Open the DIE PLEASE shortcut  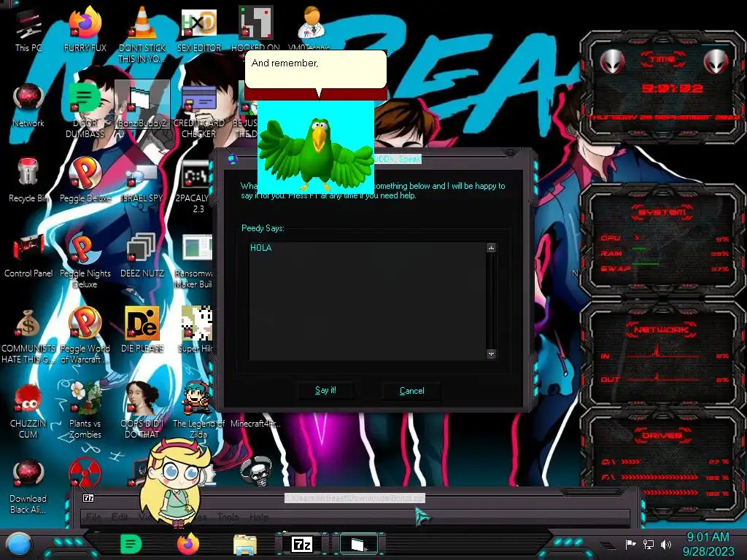(x=142, y=330)
